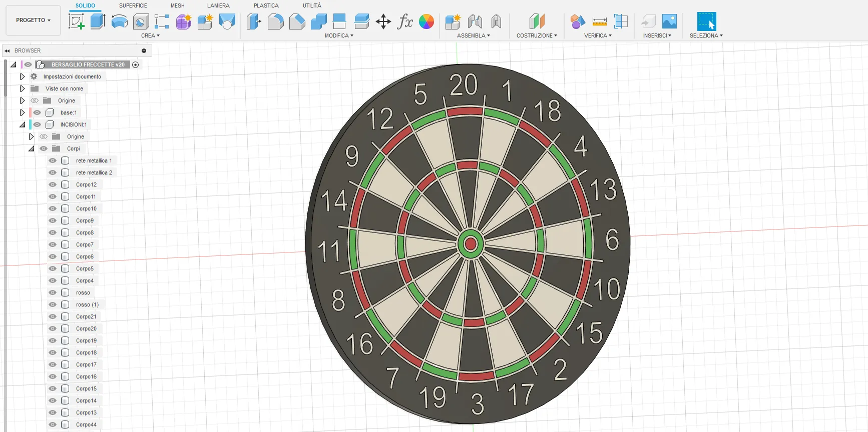Choose the Revolve tool icon
Screen dimensions: 868x432
pyautogui.click(x=119, y=21)
